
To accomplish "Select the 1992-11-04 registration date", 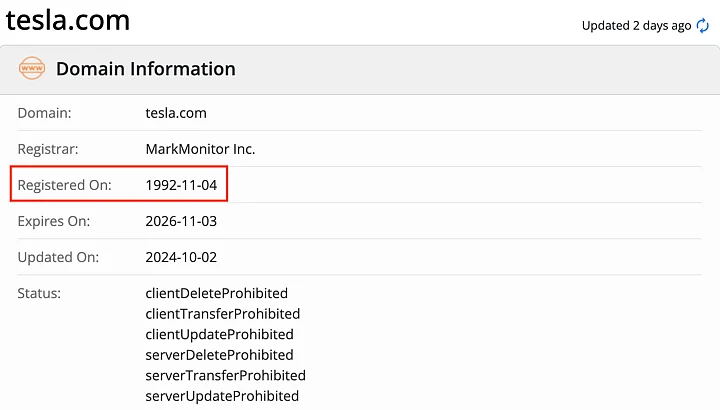I will [181, 185].
